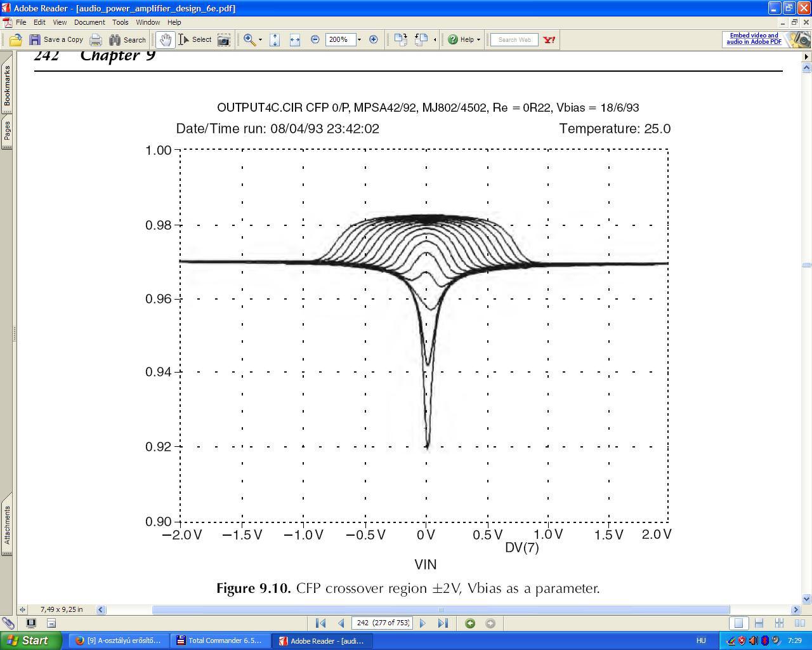Screen dimensions: 812x650
Task: Open the Attachments side panel tab
Action: (7, 524)
